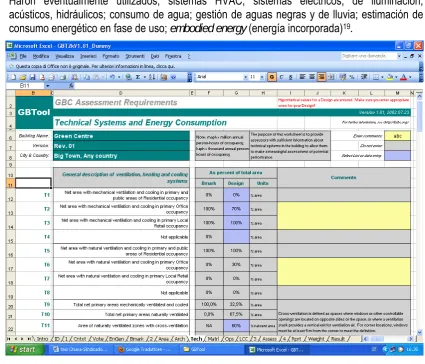
Task: Open the Modifica menu
Action: coord(41,56)
